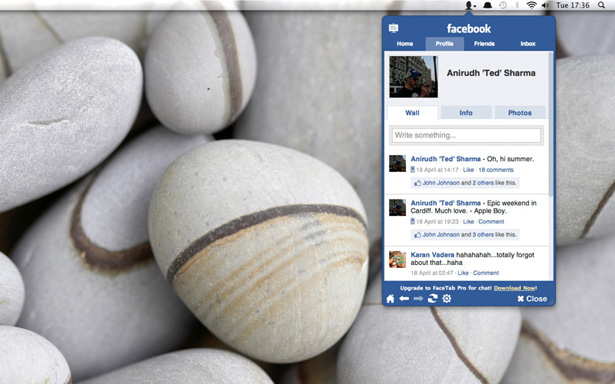Open the Wi-Fi status menu
The height and width of the screenshot is (384, 615).
(x=531, y=5)
